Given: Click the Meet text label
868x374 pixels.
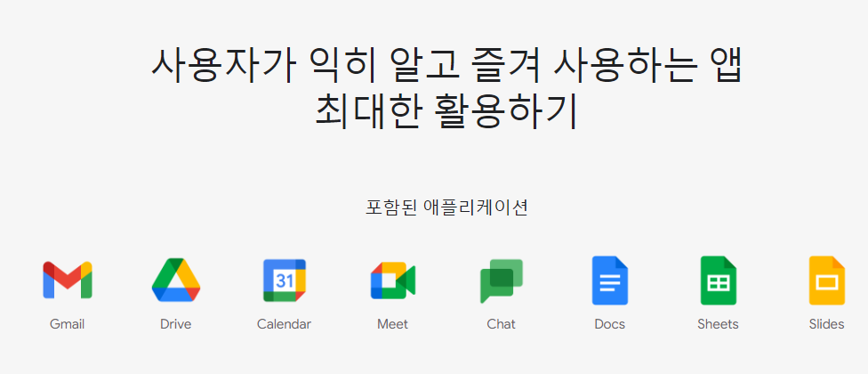Looking at the screenshot, I should 392,324.
